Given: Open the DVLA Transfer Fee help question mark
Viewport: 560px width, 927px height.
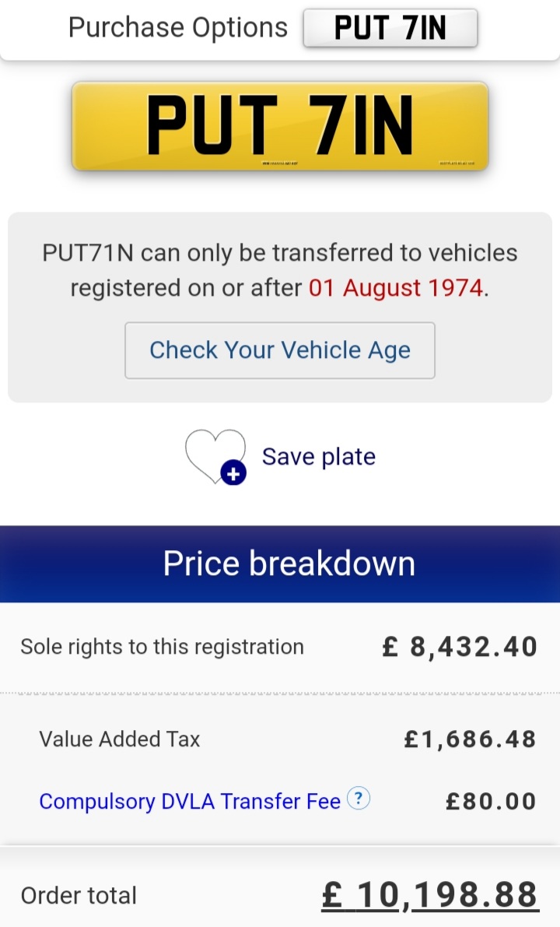Looking at the screenshot, I should tap(358, 799).
